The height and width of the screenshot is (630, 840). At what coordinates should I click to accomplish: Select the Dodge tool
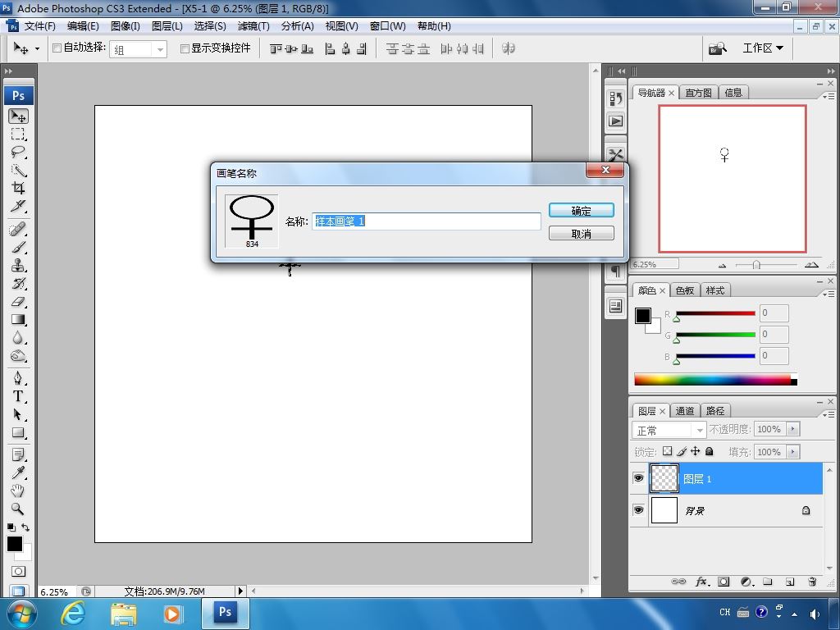(18, 356)
